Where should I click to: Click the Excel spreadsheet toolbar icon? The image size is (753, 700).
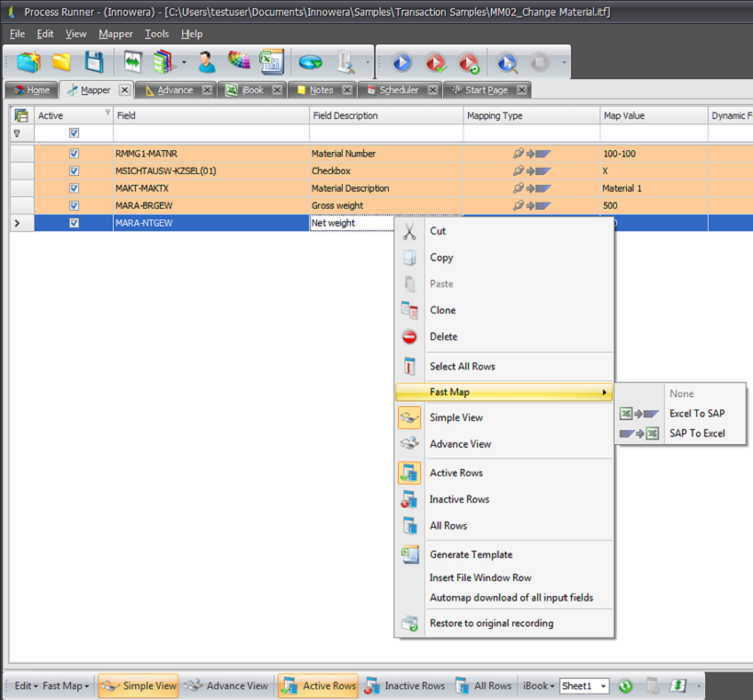[x=270, y=62]
